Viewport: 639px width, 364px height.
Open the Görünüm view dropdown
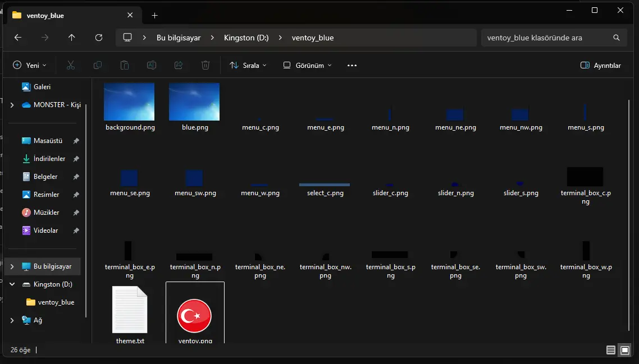308,65
